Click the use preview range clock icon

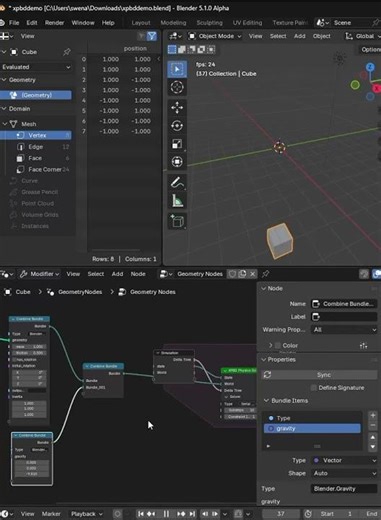(308, 514)
